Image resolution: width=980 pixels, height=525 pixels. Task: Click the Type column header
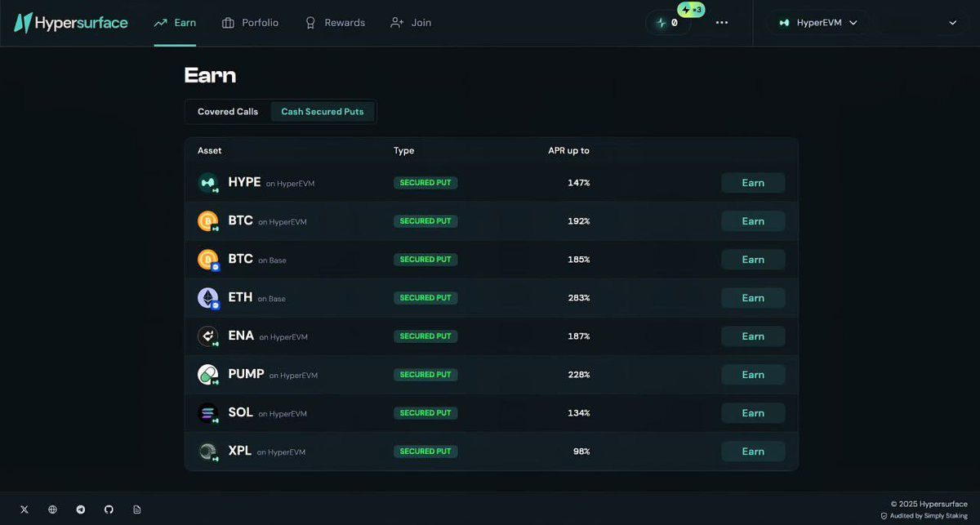(403, 151)
